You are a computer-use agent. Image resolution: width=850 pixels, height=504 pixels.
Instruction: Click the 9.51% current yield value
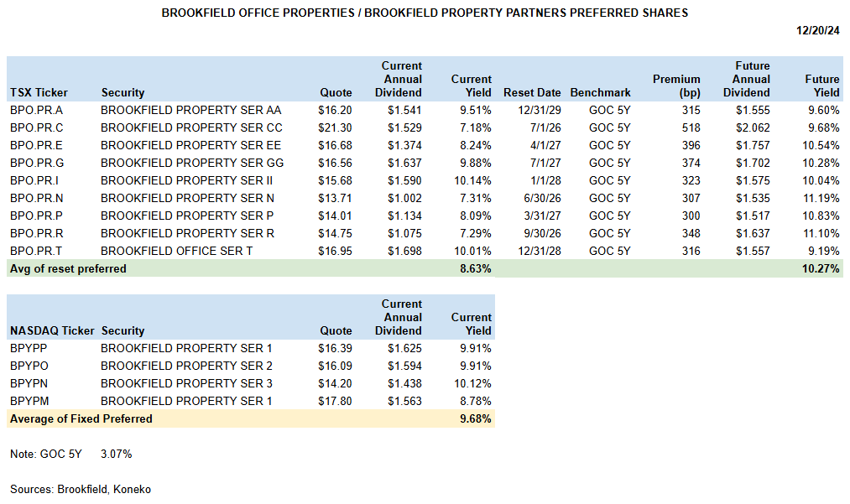(x=476, y=110)
